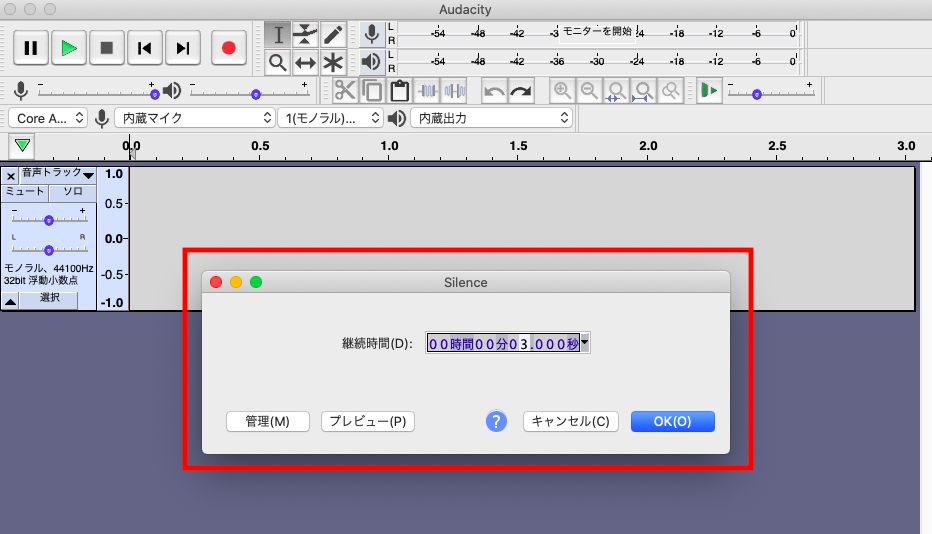The height and width of the screenshot is (534, 932).
Task: Click the Stop transport button
Action: click(x=107, y=48)
